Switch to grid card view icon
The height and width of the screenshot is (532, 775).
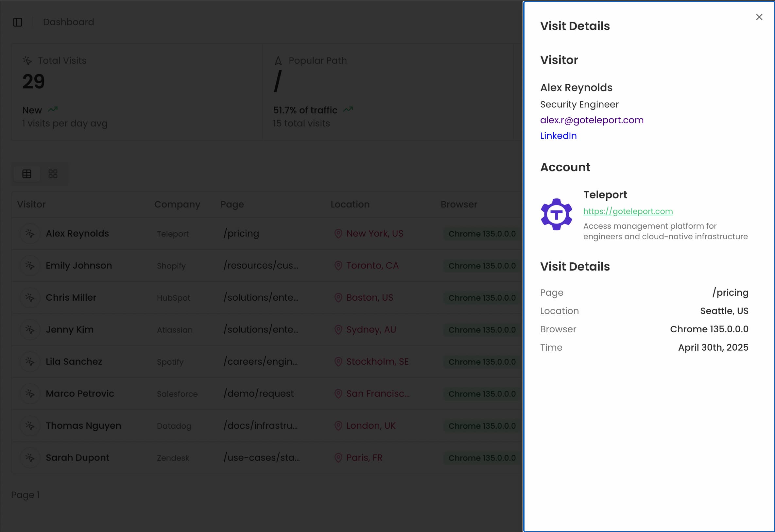coord(53,174)
